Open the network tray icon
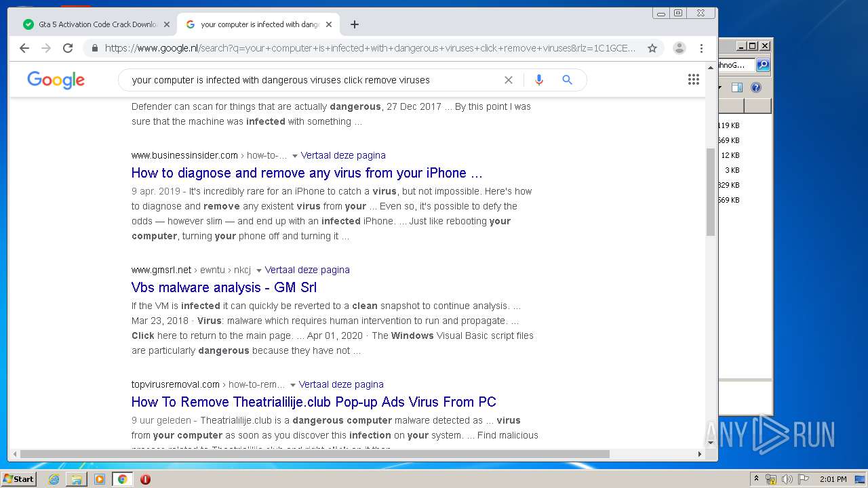Viewport: 868px width, 488px height. coord(771,479)
